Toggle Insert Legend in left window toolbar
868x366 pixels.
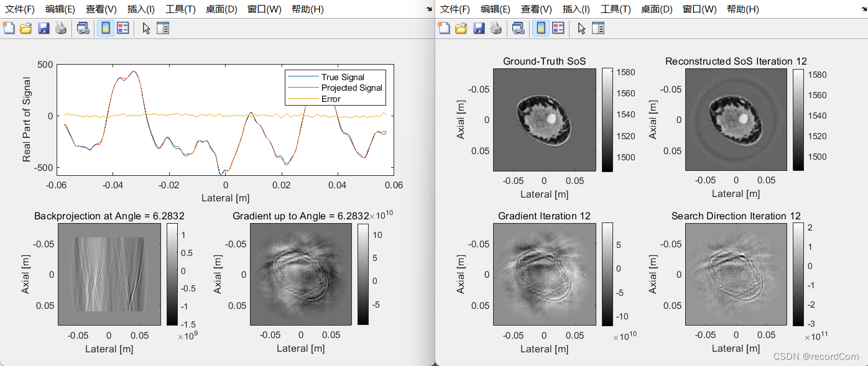(x=123, y=28)
